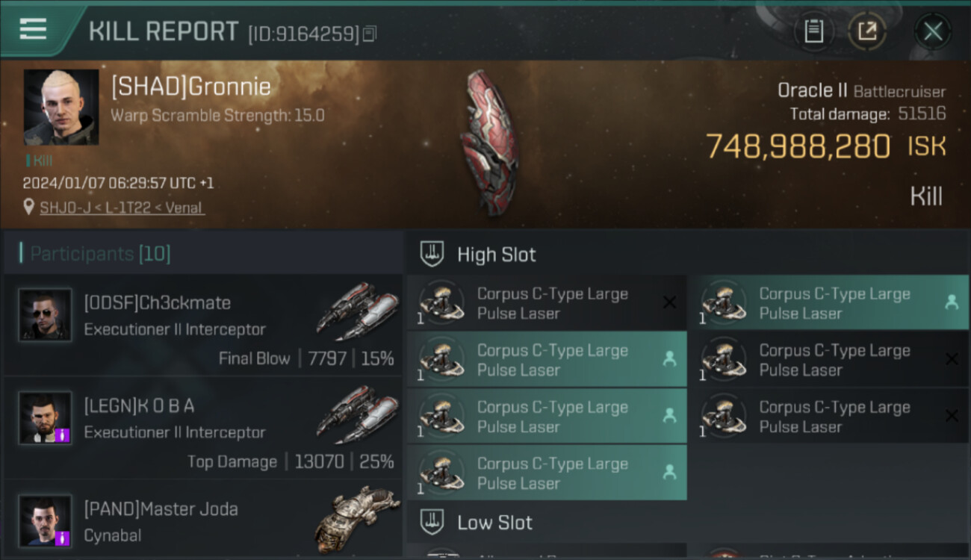This screenshot has width=971, height=560.
Task: Select Ch3ckmate's Executioner II ship icon
Action: tap(357, 311)
